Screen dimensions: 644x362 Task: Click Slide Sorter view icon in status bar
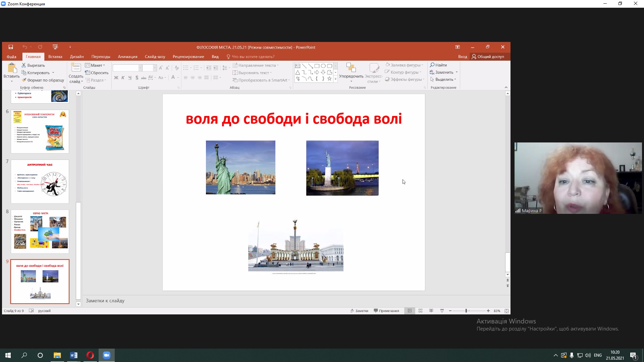420,311
